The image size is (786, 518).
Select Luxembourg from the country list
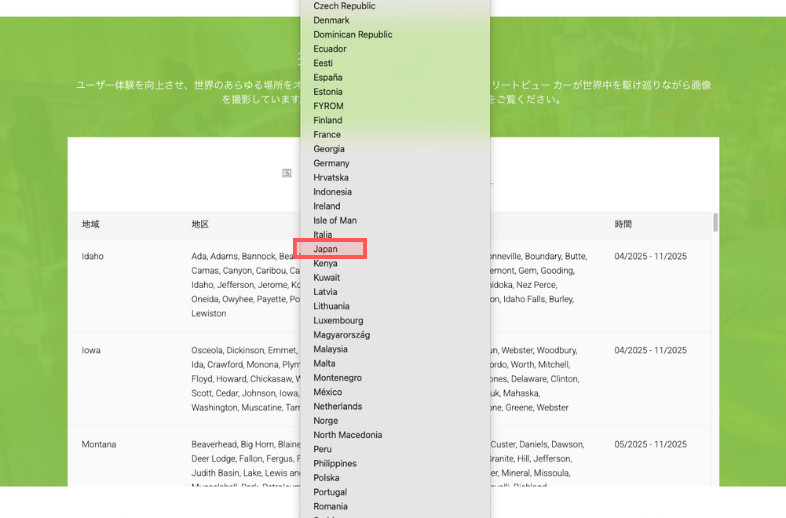(338, 320)
